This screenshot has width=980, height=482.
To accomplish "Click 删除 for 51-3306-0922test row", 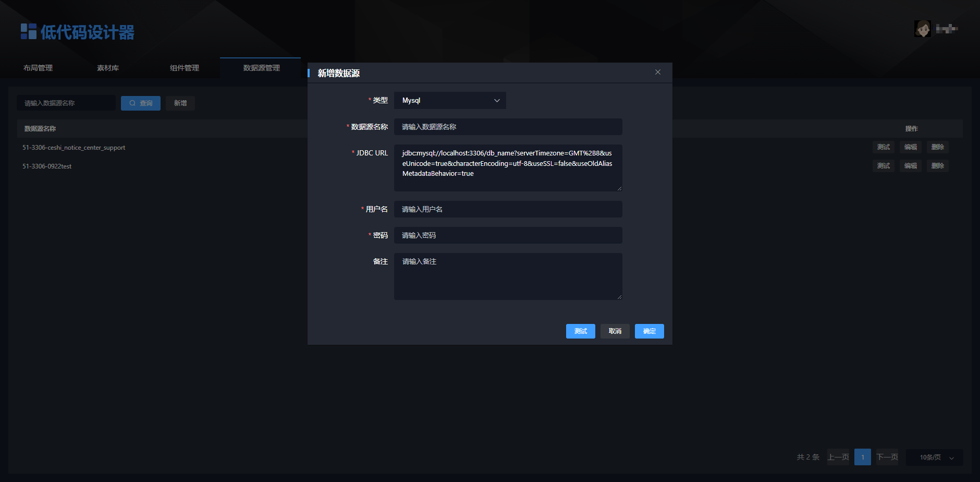I will tap(938, 166).
